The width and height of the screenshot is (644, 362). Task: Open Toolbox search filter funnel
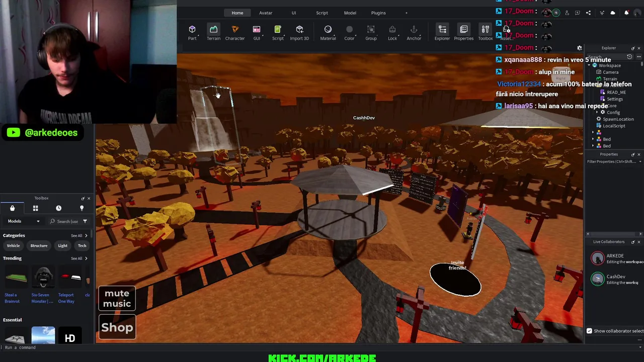[85, 221]
